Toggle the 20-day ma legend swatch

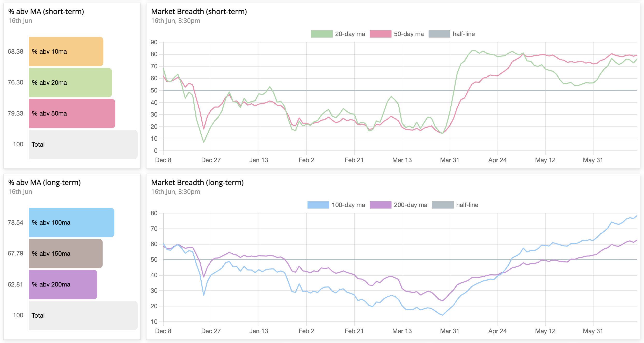point(321,34)
